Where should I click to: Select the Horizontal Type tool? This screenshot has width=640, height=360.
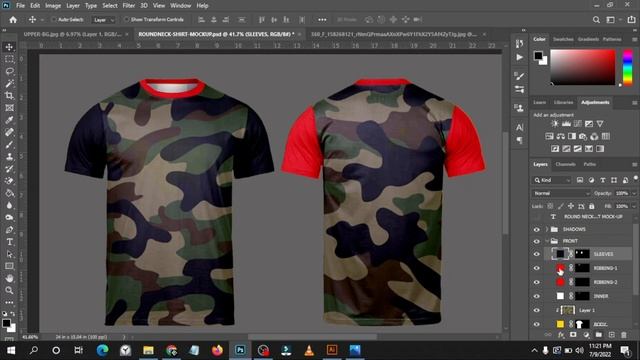(9, 242)
